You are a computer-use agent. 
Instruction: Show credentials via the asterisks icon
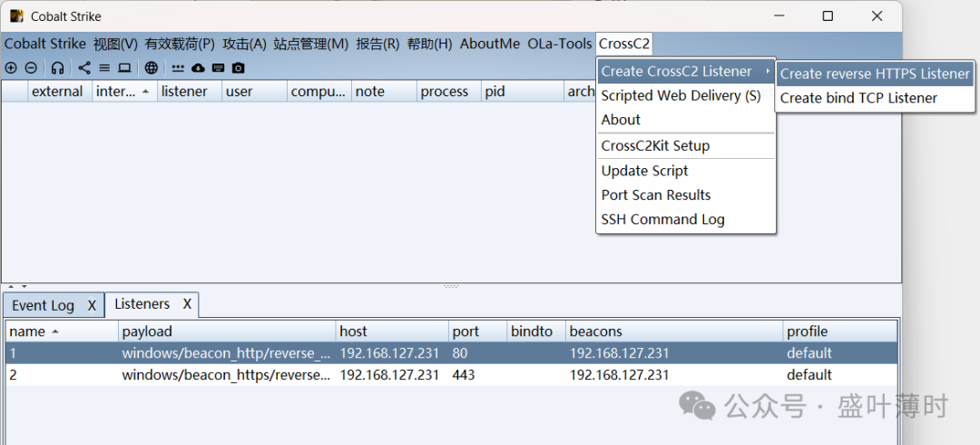(178, 67)
